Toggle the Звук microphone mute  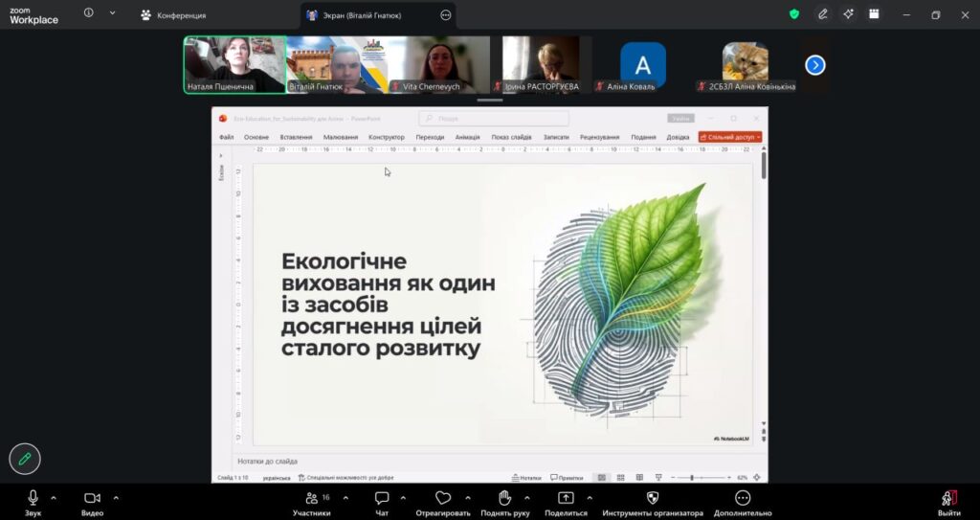tap(33, 498)
